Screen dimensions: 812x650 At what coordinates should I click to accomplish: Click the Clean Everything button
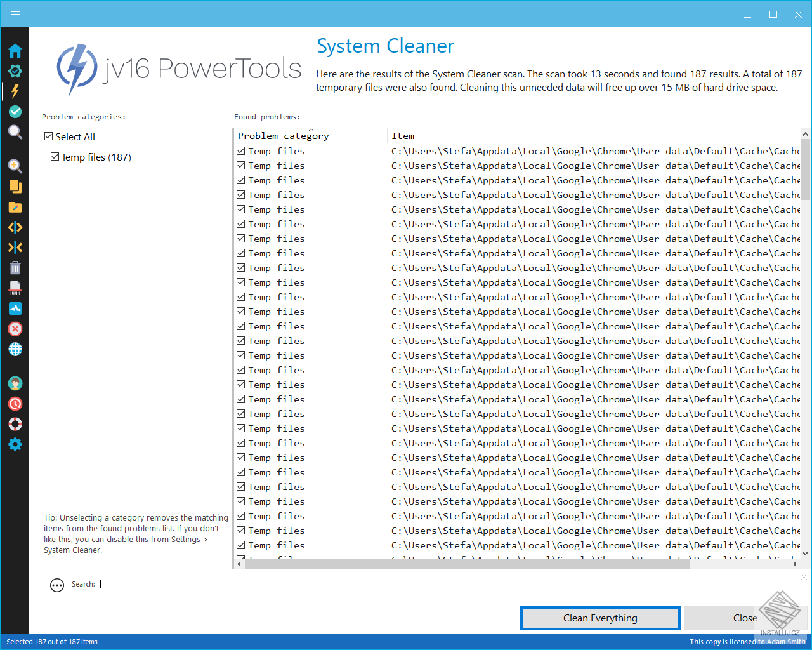[600, 618]
